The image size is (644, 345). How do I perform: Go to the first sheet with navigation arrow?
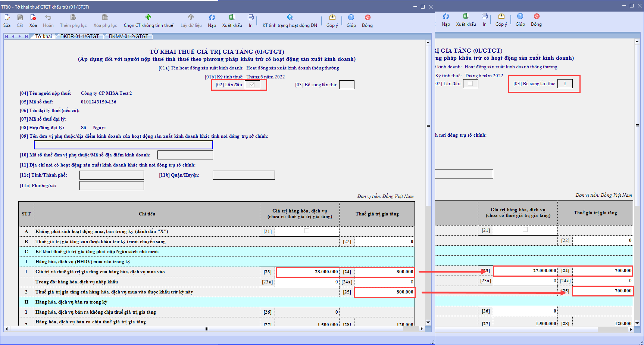tap(7, 36)
